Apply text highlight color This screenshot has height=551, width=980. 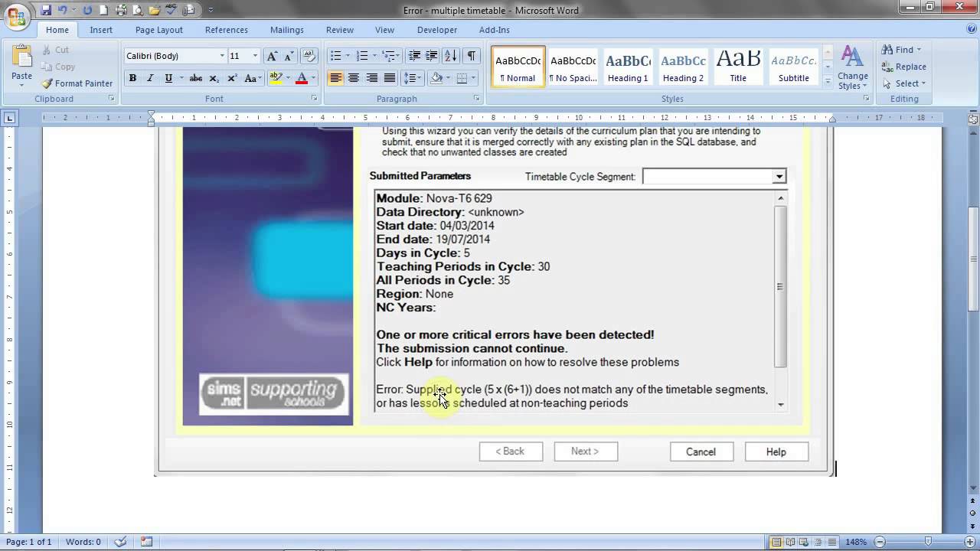pos(276,78)
